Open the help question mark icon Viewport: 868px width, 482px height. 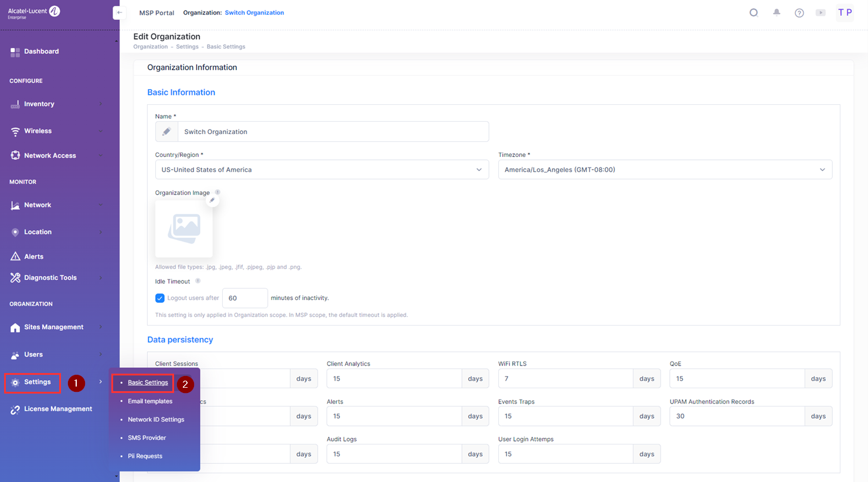[x=799, y=13]
